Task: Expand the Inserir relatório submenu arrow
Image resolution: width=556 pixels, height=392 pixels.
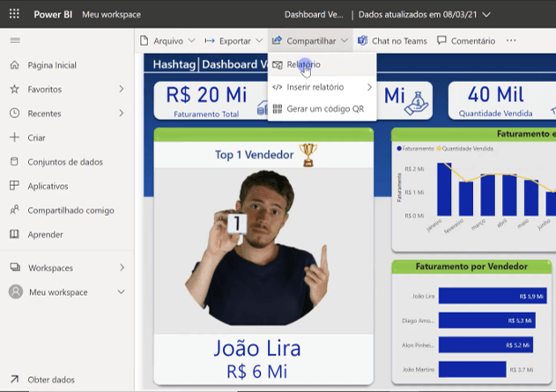Action: coord(369,87)
